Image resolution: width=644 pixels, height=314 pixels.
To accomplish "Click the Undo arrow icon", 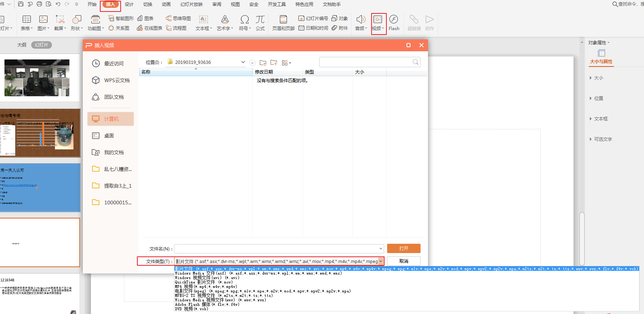I will [58, 4].
